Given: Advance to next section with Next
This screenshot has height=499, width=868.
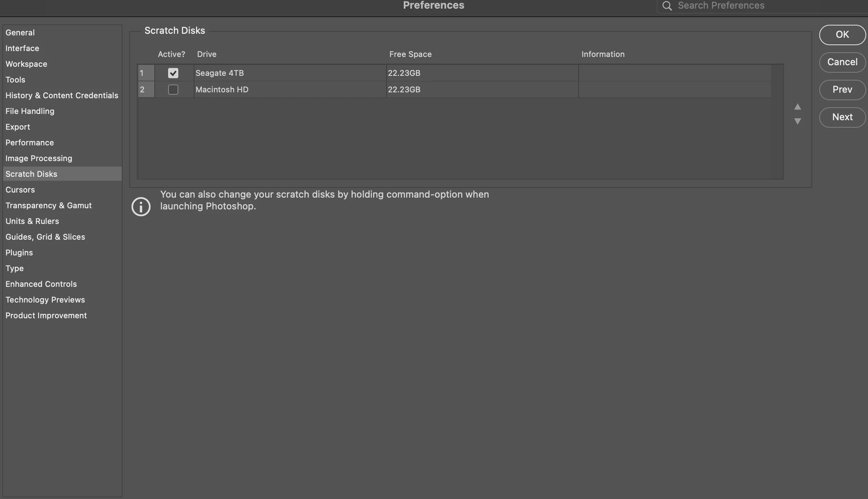Looking at the screenshot, I should [x=842, y=117].
